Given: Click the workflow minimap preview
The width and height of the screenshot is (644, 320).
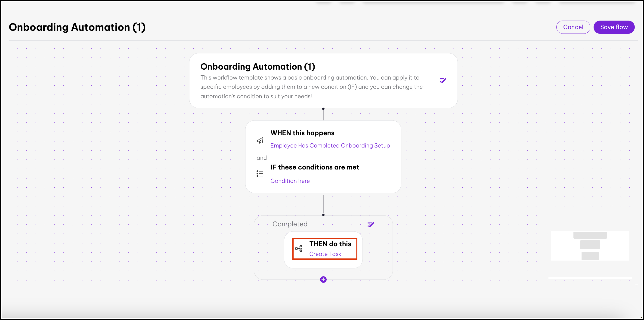Looking at the screenshot, I should point(590,246).
